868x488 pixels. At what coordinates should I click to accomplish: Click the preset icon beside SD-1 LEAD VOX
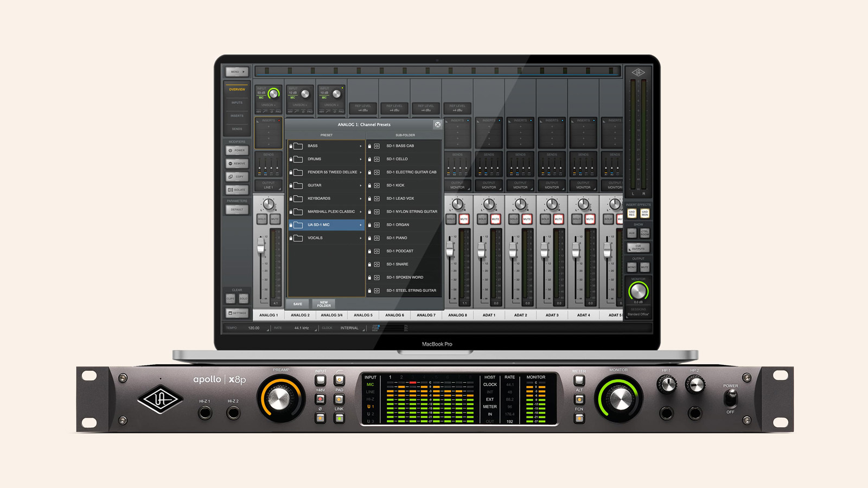click(377, 198)
